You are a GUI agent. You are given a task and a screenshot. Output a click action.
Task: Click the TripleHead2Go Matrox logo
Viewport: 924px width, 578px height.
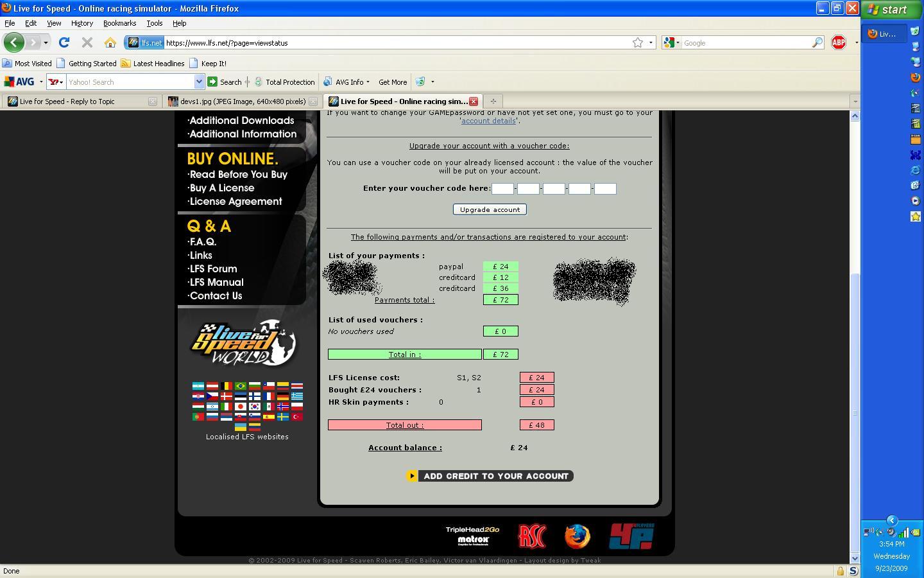pos(473,536)
